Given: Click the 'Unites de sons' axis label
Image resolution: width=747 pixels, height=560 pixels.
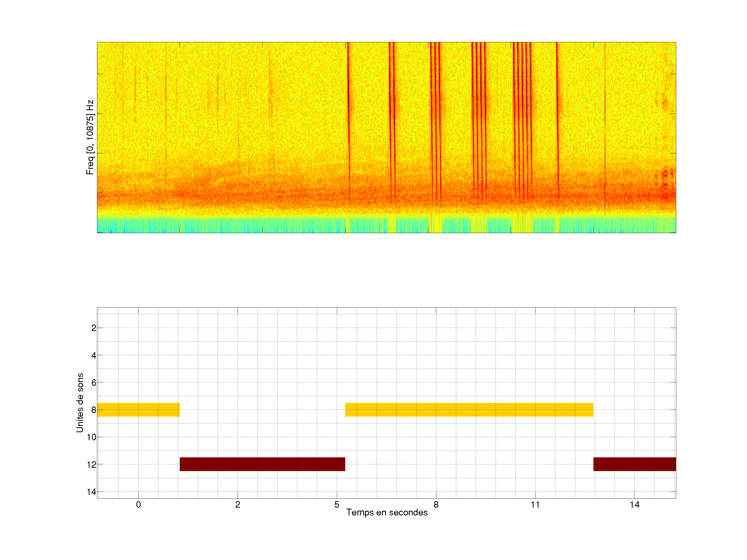Looking at the screenshot, I should (x=80, y=403).
